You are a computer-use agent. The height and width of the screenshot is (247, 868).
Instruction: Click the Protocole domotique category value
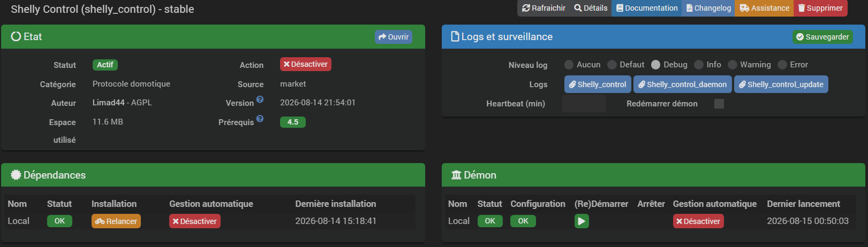click(131, 84)
